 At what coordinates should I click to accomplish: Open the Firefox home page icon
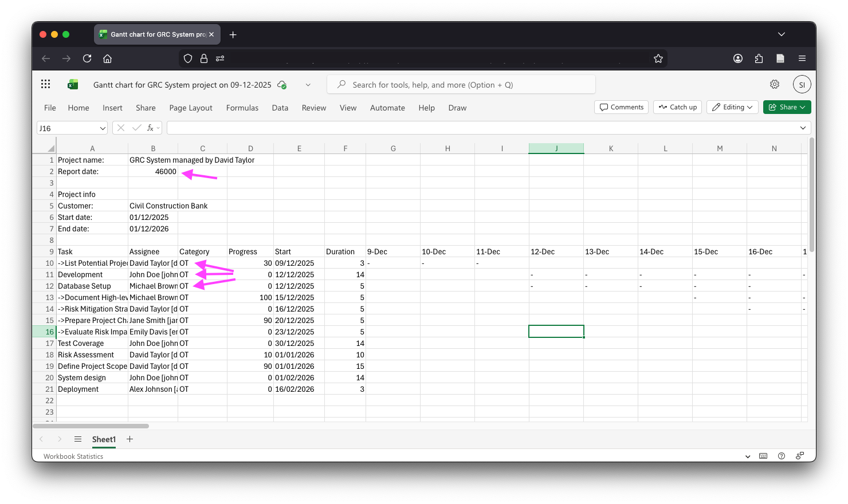107,58
